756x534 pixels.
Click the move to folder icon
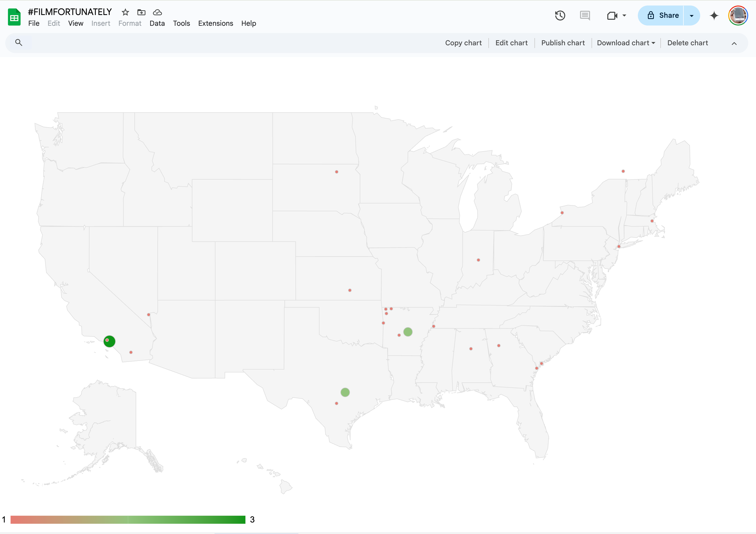tap(141, 13)
